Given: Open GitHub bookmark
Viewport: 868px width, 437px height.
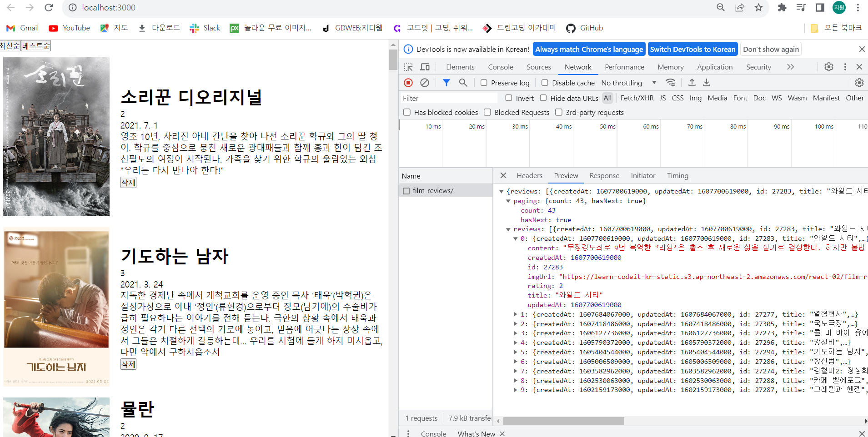Looking at the screenshot, I should 585,28.
